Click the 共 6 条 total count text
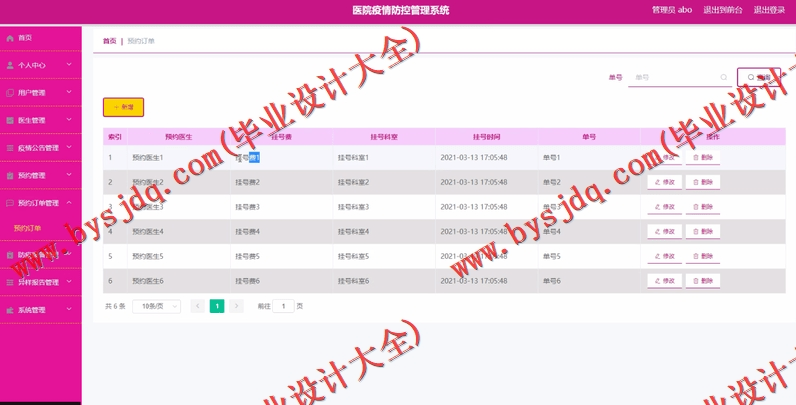796x405 pixels. click(x=115, y=306)
